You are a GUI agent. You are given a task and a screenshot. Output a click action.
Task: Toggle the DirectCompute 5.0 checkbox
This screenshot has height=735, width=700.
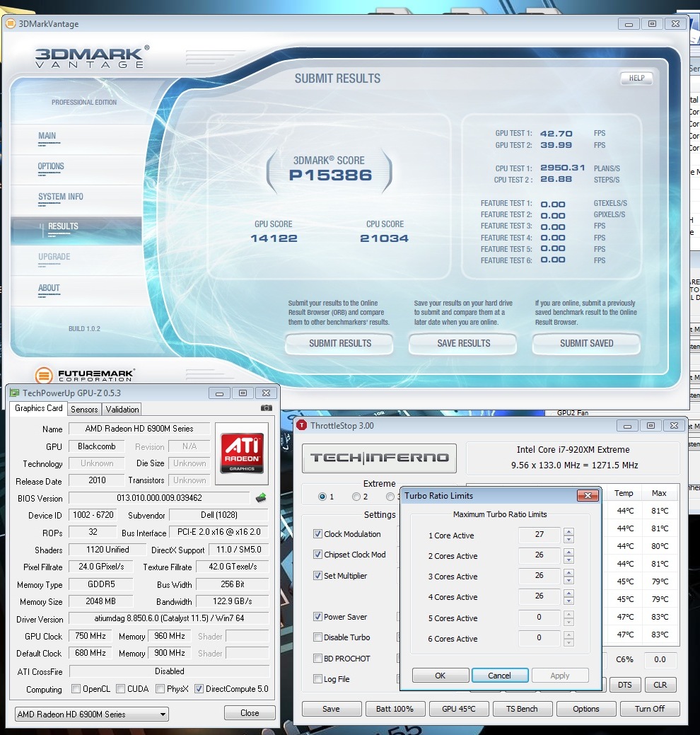coord(199,688)
